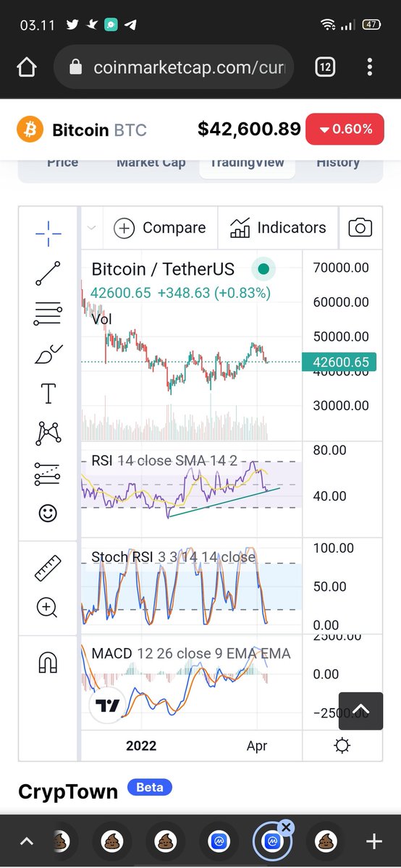This screenshot has width=401, height=868.
Task: Open the Compare symbol button
Action: point(161,228)
